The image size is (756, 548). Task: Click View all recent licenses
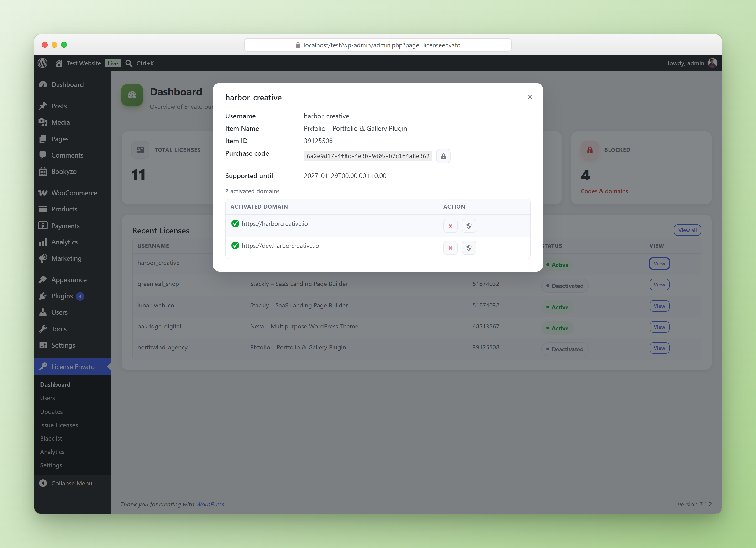(687, 230)
